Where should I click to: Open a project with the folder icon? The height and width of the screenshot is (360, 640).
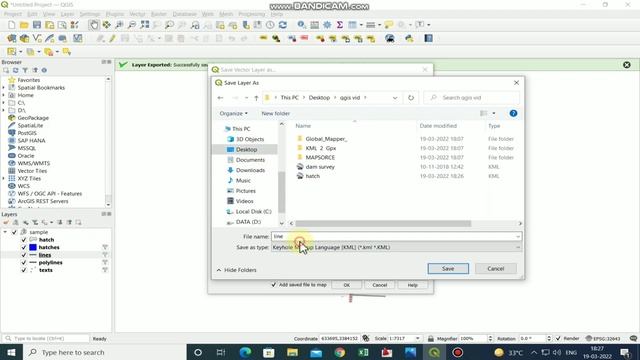click(x=24, y=25)
